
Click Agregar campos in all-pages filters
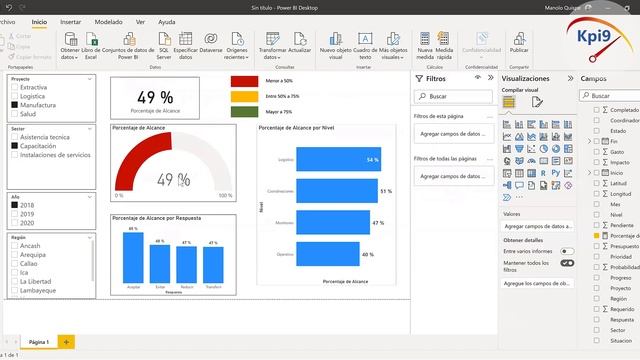(x=453, y=176)
